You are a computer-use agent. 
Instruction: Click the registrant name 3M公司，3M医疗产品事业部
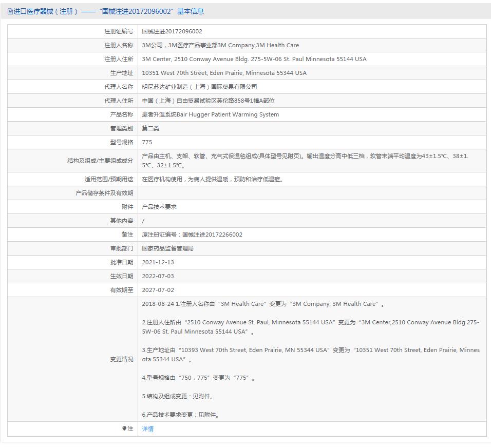click(x=180, y=45)
